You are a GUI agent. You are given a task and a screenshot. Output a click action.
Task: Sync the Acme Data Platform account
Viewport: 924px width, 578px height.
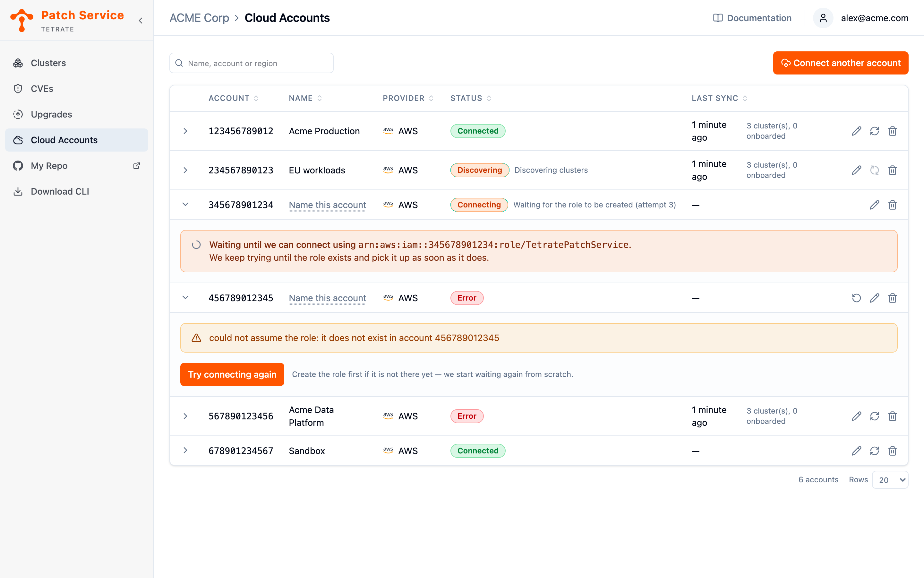[874, 416]
